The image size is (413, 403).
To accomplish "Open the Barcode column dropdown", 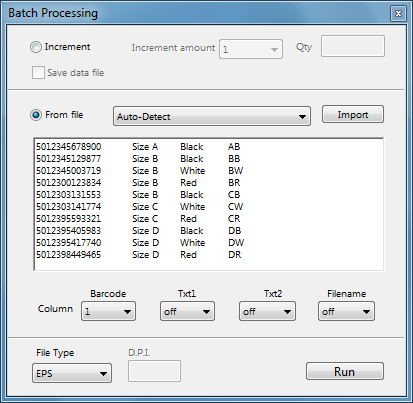I will point(108,311).
